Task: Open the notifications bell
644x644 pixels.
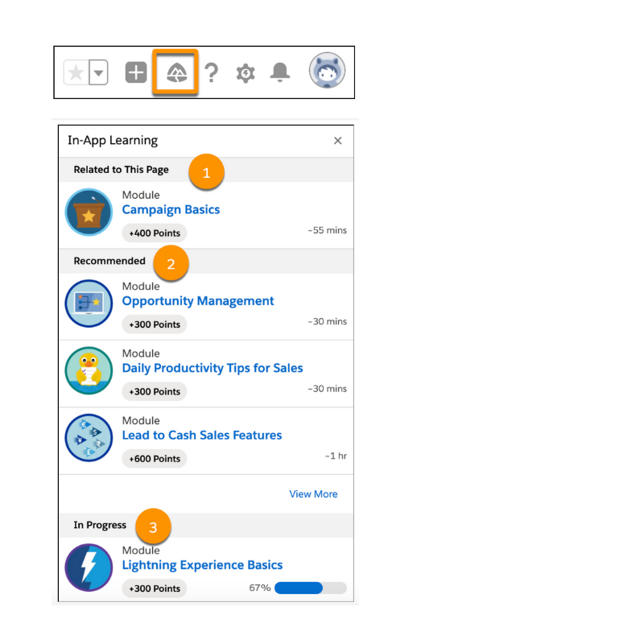Action: [x=280, y=72]
